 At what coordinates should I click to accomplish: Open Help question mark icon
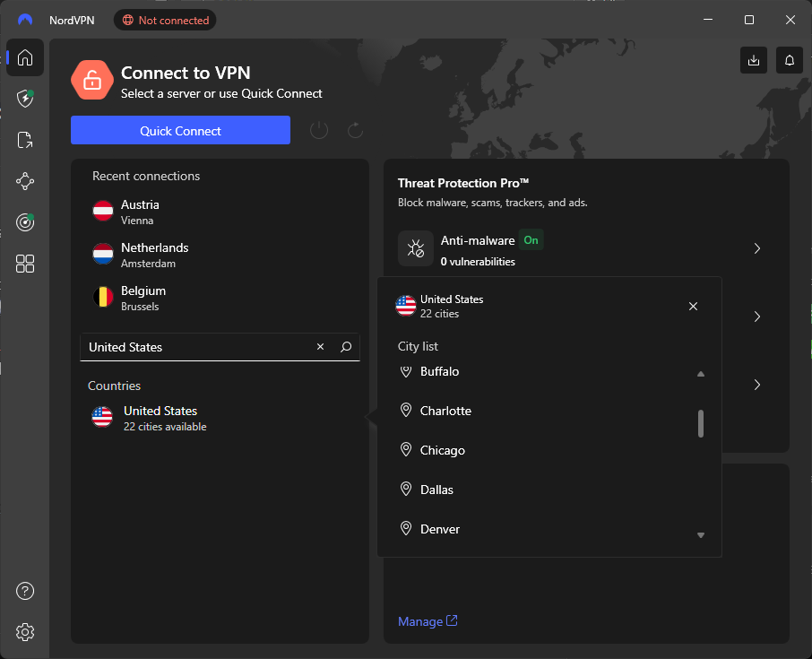coord(25,591)
